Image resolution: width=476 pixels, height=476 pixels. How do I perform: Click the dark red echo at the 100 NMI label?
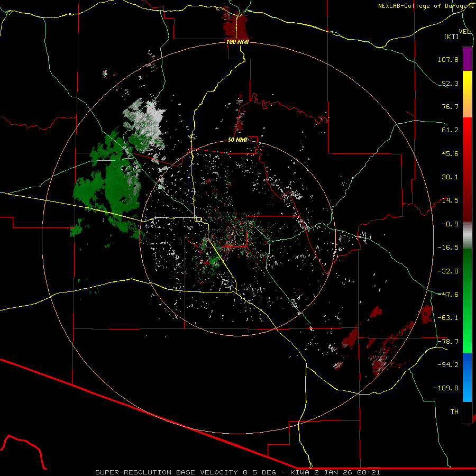pos(235,26)
